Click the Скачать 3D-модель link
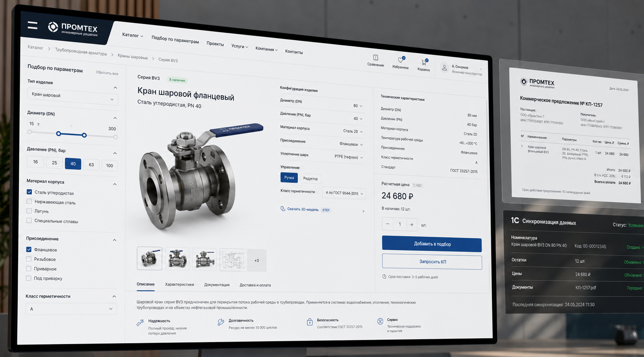 point(303,209)
